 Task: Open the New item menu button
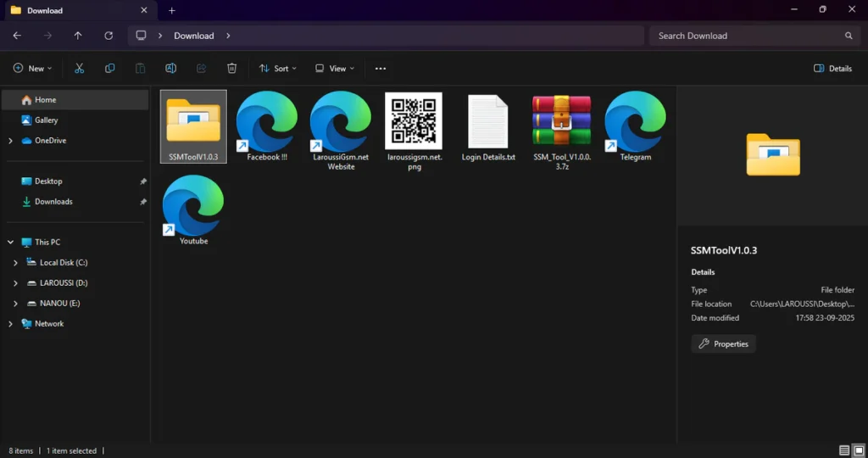click(32, 68)
